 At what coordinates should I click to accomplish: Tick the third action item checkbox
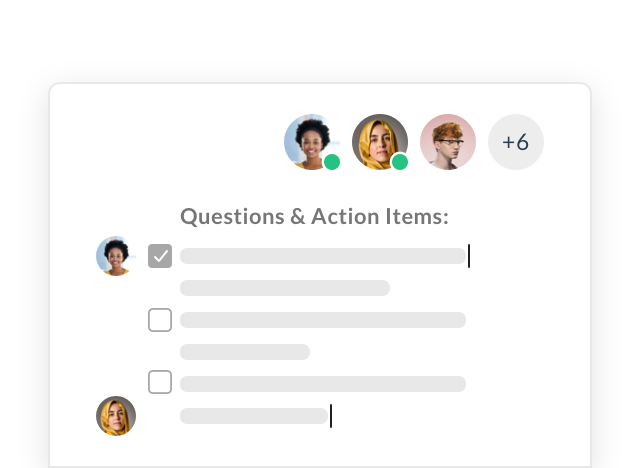(x=160, y=382)
